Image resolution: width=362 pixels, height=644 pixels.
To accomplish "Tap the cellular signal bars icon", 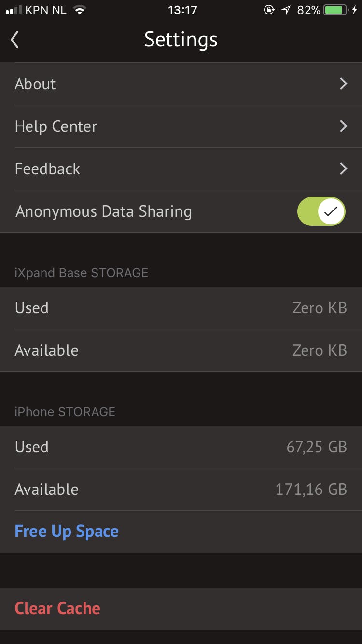I will [x=14, y=10].
